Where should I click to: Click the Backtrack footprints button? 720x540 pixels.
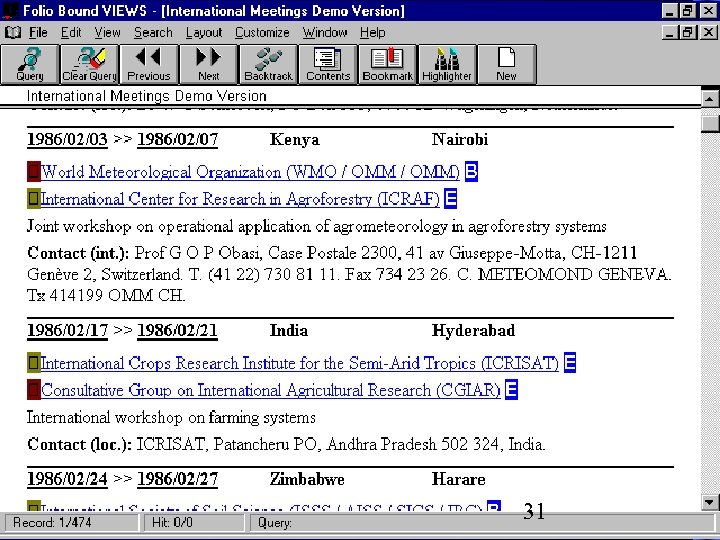(268, 64)
